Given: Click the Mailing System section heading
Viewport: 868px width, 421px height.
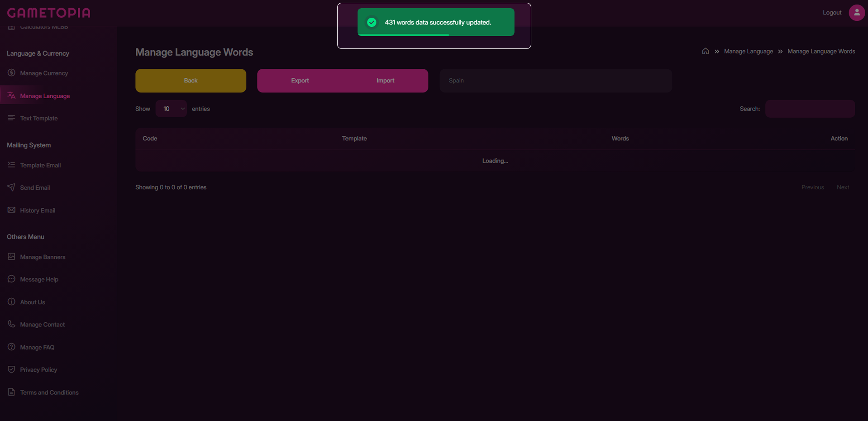Looking at the screenshot, I should tap(29, 145).
